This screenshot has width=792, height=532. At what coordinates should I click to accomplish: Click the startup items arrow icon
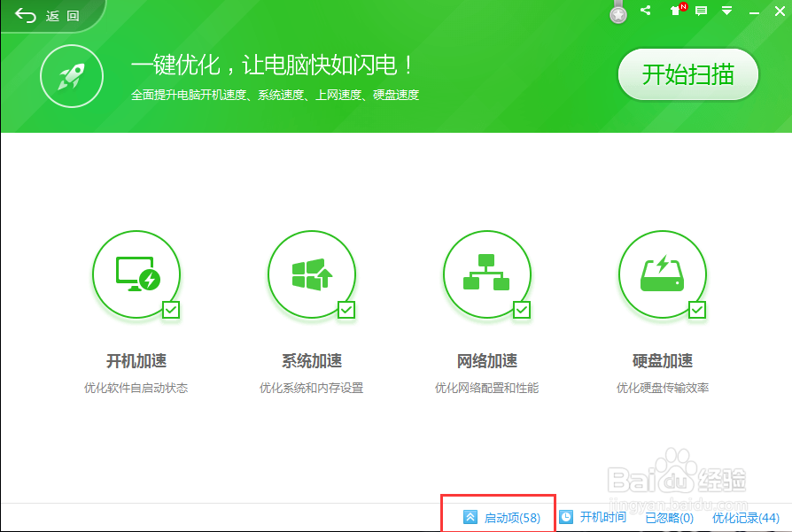tap(470, 517)
